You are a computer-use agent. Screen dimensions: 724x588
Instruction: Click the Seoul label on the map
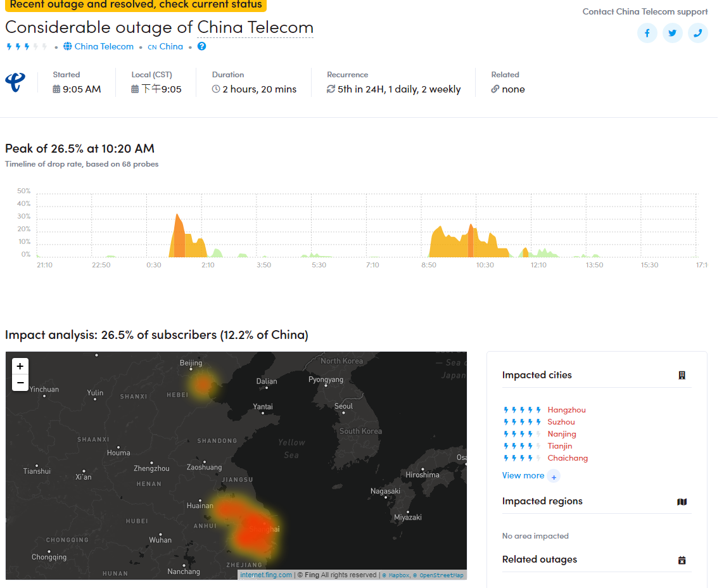pos(343,406)
